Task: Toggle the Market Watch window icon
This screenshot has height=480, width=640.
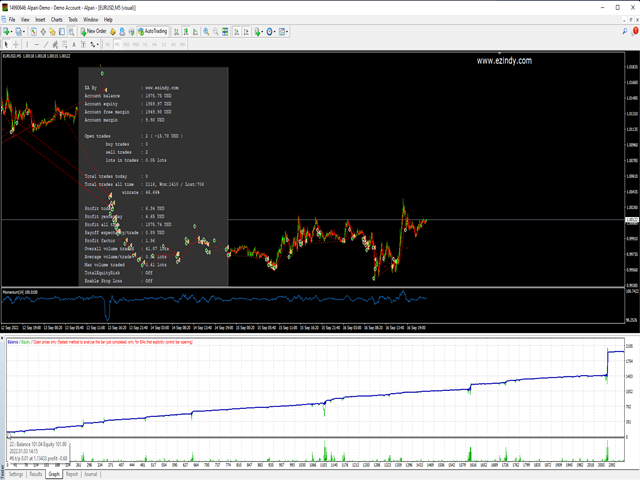Action: click(33, 31)
